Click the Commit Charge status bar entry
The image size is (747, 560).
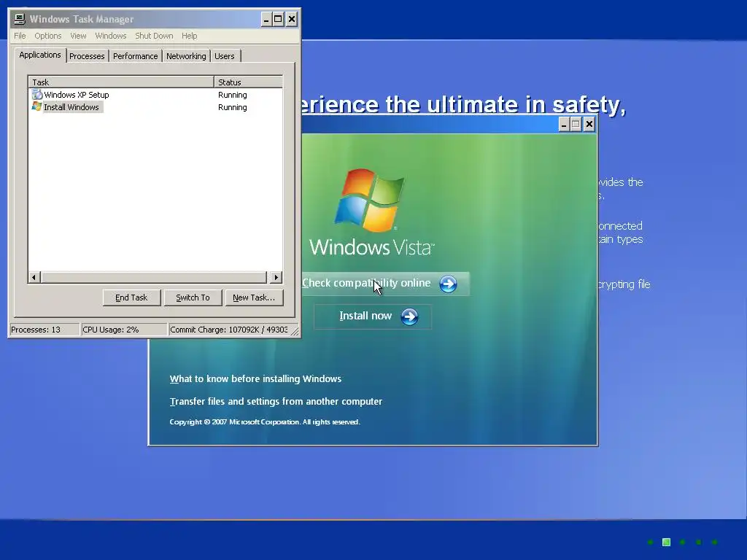(229, 330)
